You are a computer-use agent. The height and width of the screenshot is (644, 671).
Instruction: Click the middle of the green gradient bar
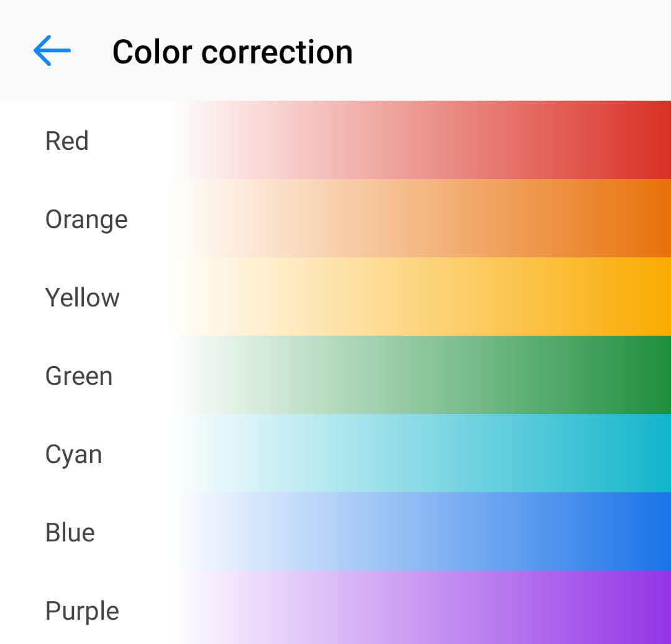pos(422,375)
